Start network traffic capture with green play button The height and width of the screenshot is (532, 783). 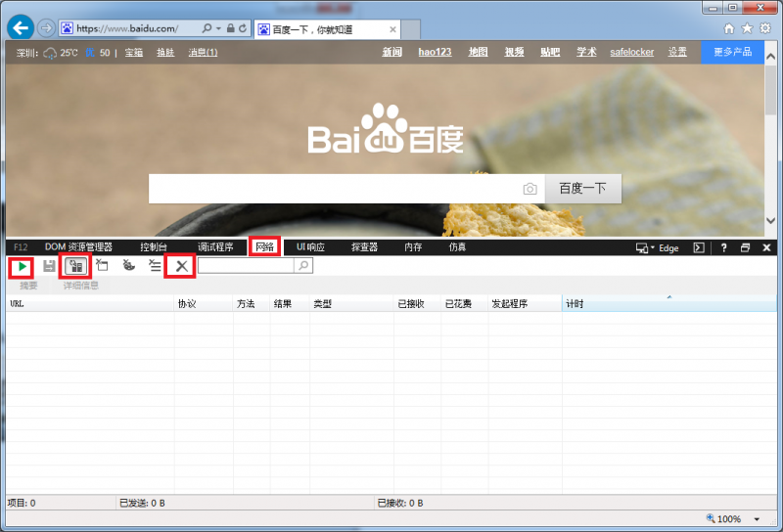tap(22, 267)
